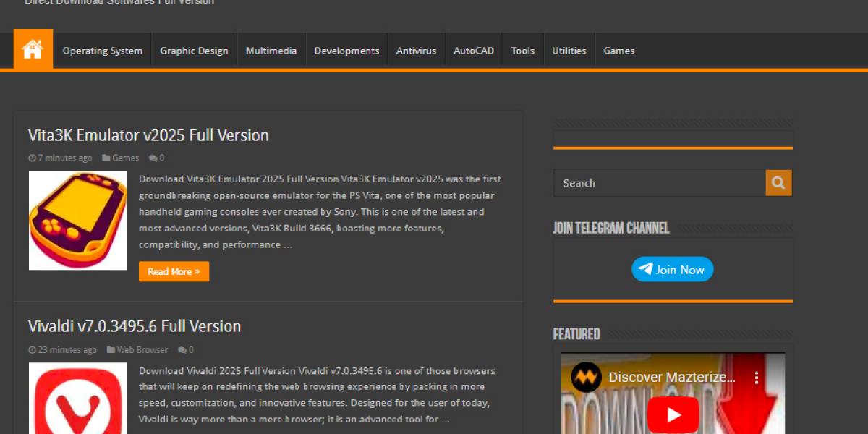Open the YouTube video three-dot menu
The height and width of the screenshot is (434, 868).
click(757, 378)
